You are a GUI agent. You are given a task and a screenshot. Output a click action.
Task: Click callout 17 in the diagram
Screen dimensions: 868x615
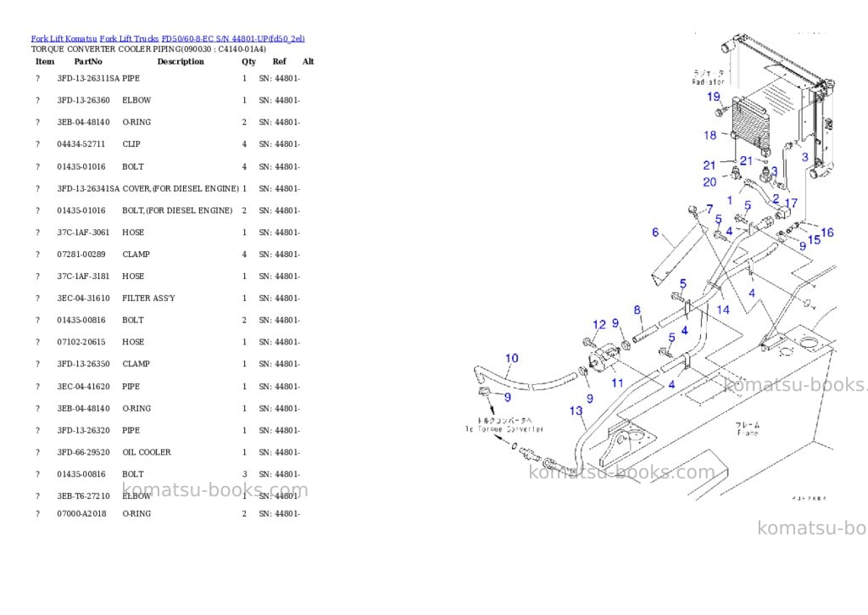point(792,204)
